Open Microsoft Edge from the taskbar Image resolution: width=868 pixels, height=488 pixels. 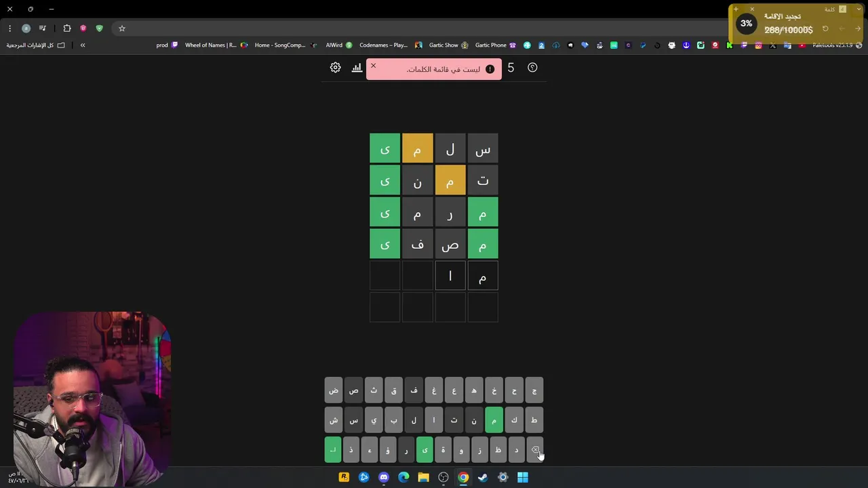pos(403,477)
